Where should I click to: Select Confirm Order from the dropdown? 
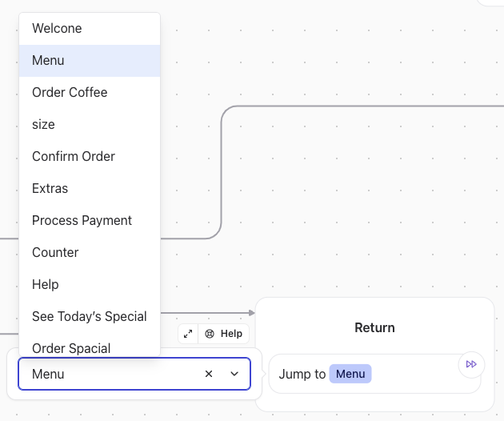(x=90, y=157)
